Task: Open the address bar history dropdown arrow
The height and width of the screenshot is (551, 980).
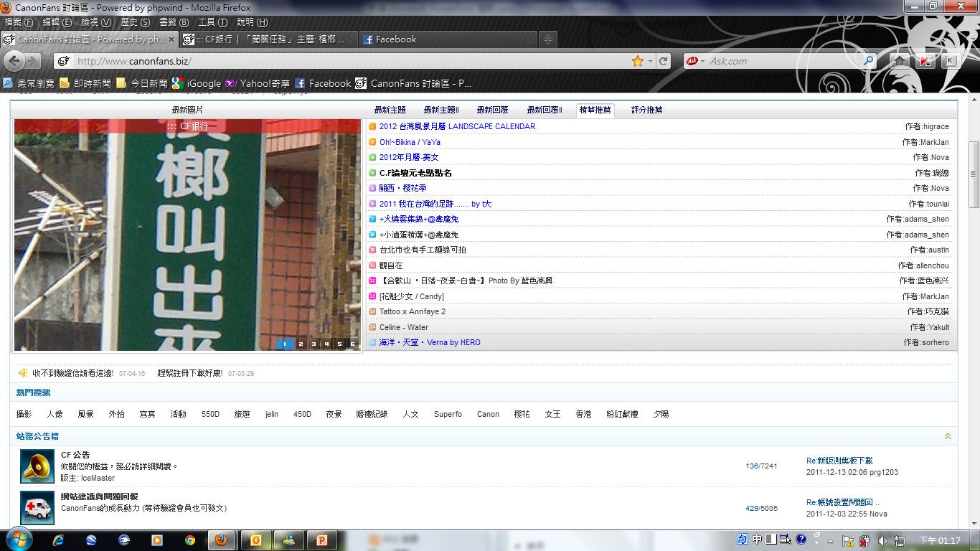Action: (x=650, y=61)
